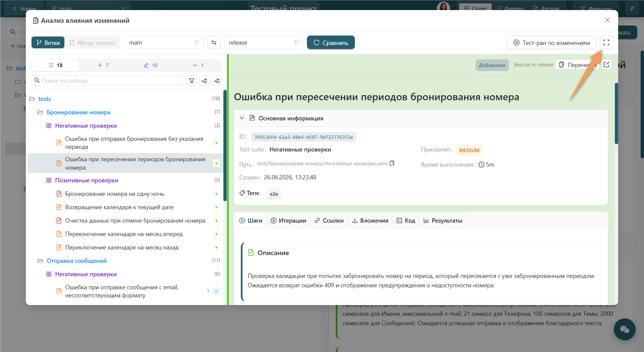The image size is (644, 352).
Task: Switch to Merge request mode
Action: 92,43
